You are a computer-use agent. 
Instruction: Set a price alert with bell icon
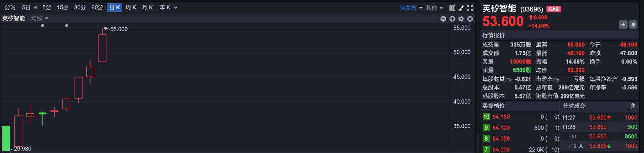coord(633,24)
